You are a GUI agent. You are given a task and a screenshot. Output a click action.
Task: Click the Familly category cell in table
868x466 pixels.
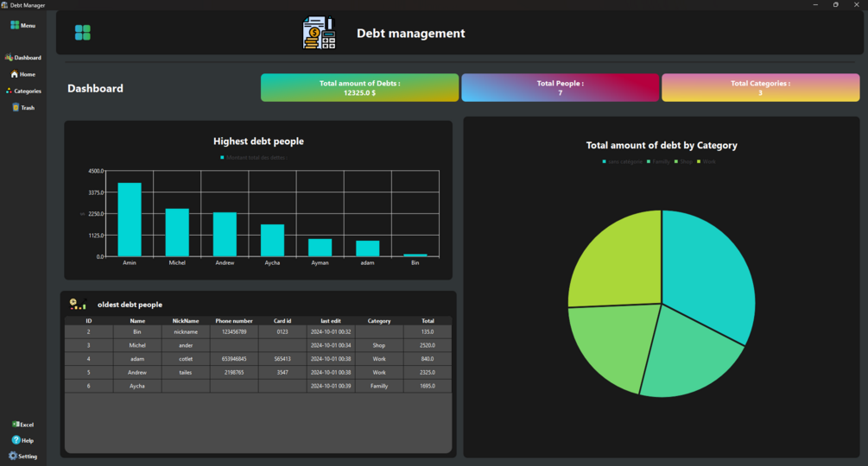379,386
